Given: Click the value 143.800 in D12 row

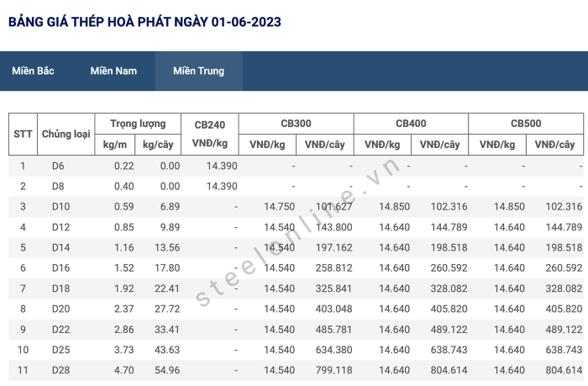Looking at the screenshot, I should click(x=333, y=227).
